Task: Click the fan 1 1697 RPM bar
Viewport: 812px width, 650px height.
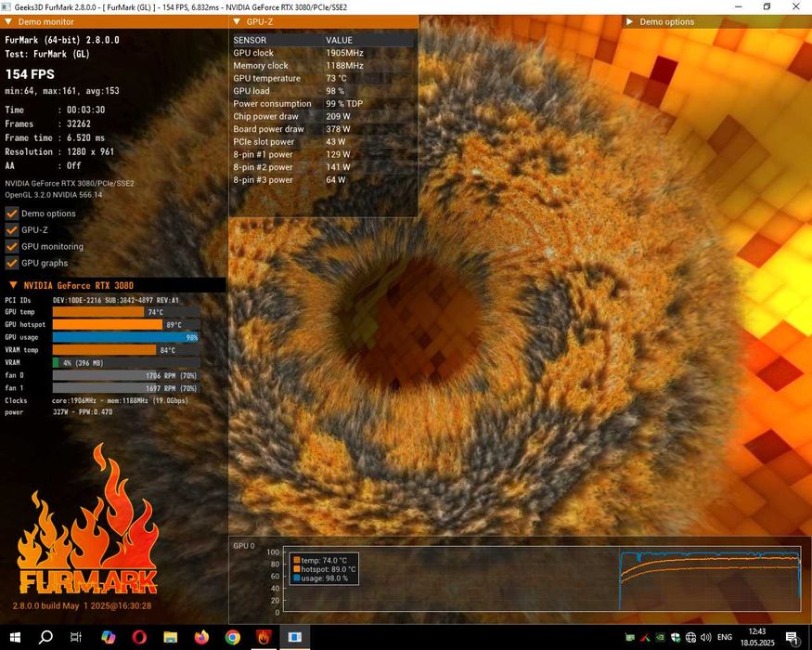Action: pyautogui.click(x=126, y=388)
